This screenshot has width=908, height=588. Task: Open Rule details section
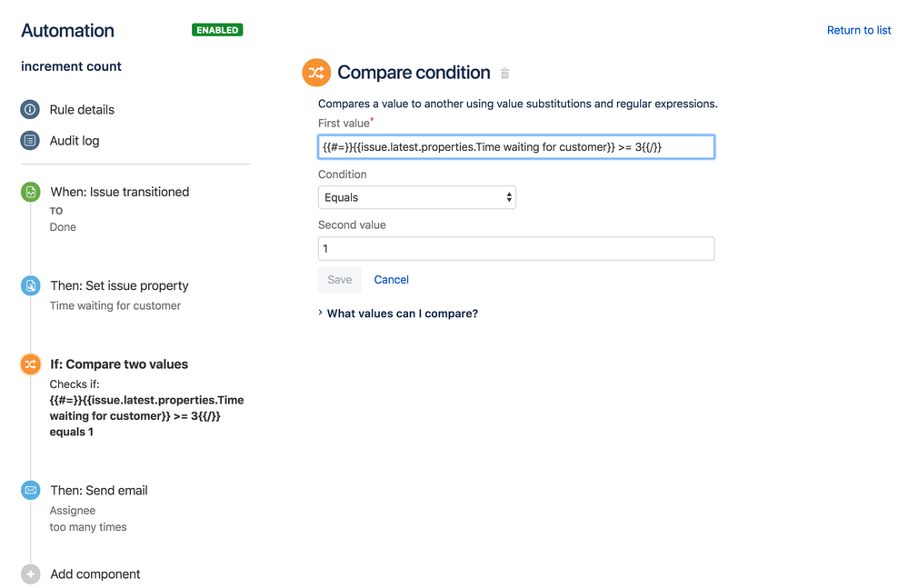82,109
